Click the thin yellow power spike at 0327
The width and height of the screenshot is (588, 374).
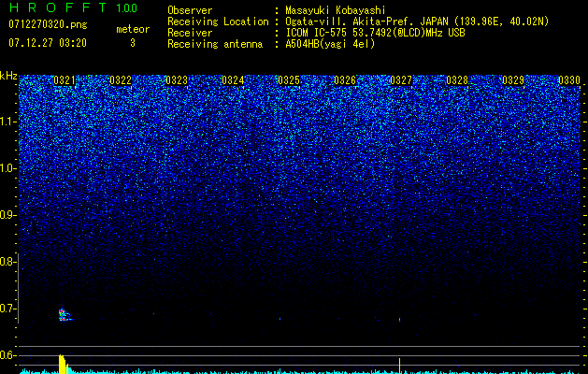(x=400, y=366)
